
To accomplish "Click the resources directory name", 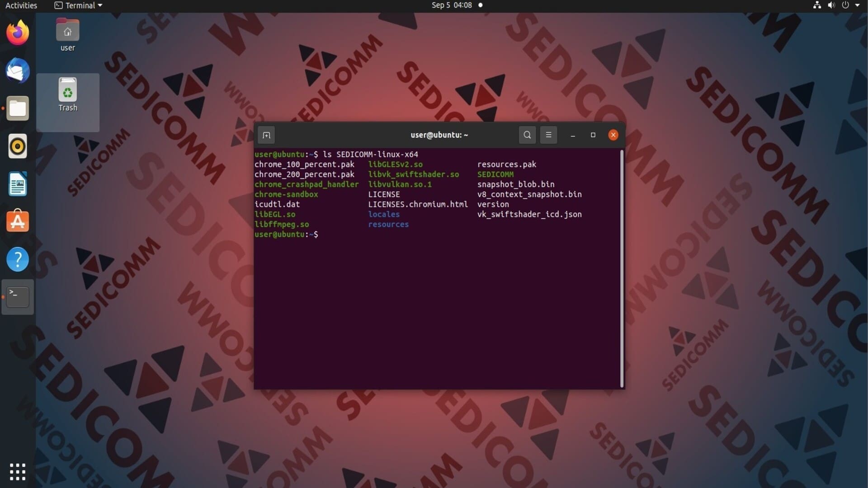I will [388, 224].
